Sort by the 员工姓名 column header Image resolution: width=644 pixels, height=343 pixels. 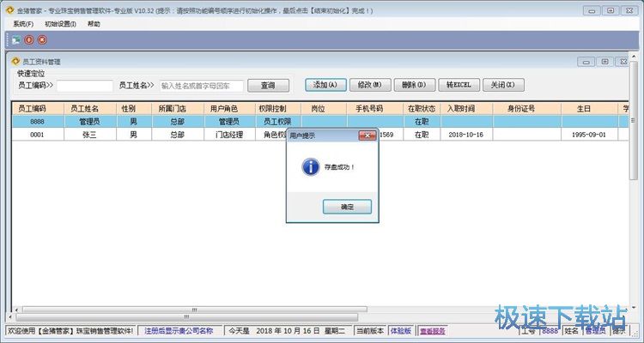click(x=90, y=109)
